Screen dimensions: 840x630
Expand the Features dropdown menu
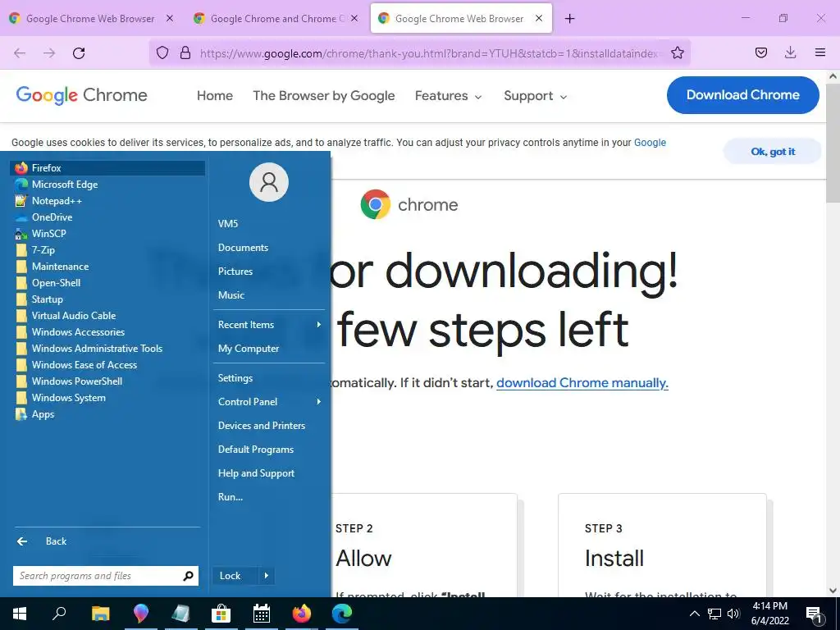[x=449, y=96]
